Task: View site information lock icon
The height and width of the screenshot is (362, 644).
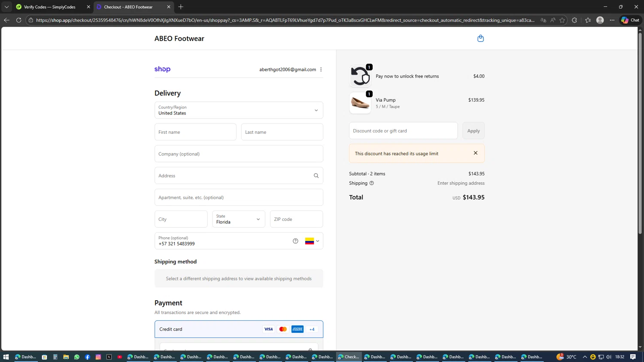Action: (x=31, y=20)
